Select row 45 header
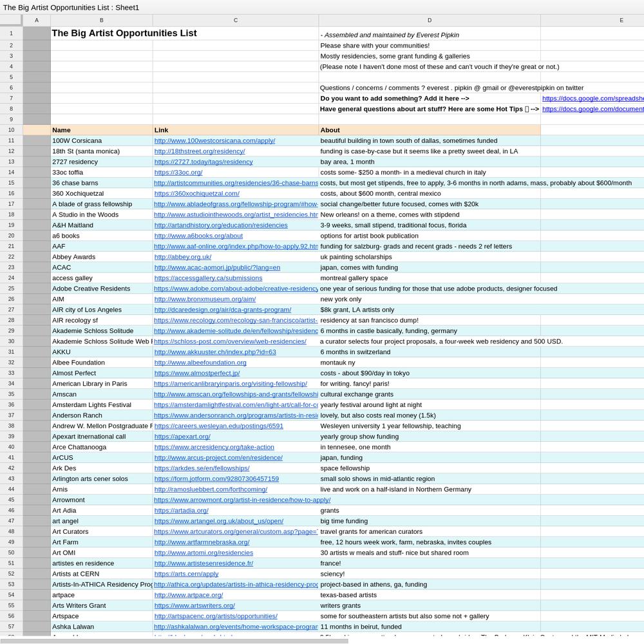This screenshot has height=644, width=644. point(11,500)
